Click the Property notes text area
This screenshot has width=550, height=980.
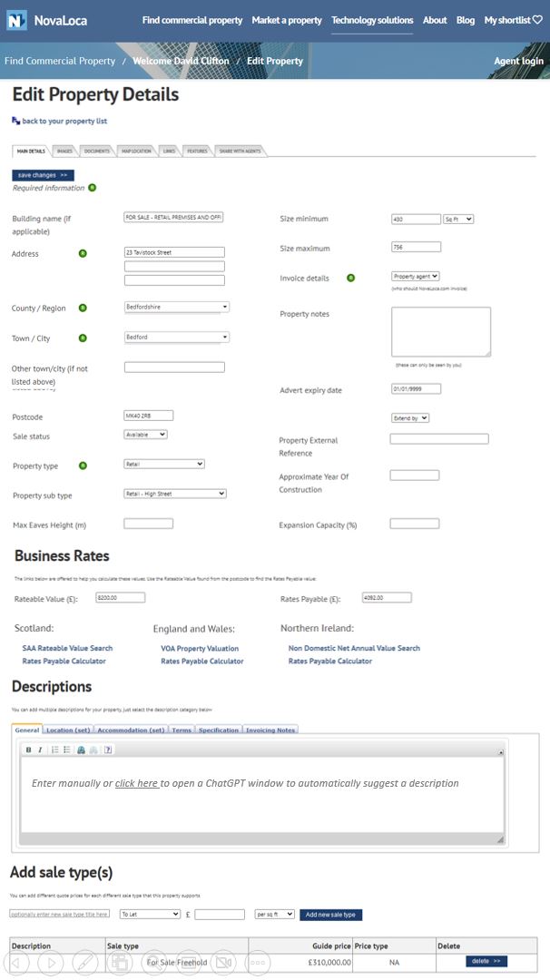coord(441,331)
